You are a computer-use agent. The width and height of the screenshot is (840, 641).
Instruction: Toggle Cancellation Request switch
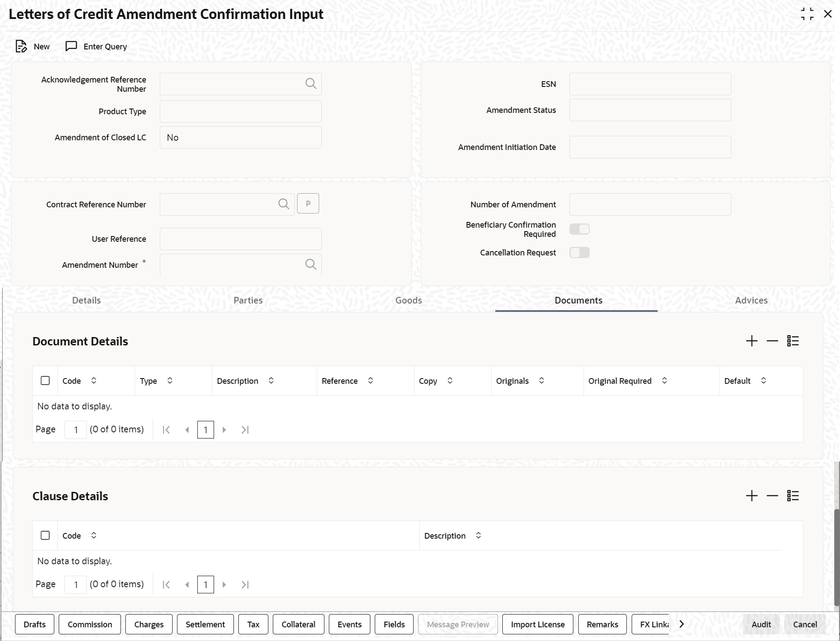pos(580,252)
